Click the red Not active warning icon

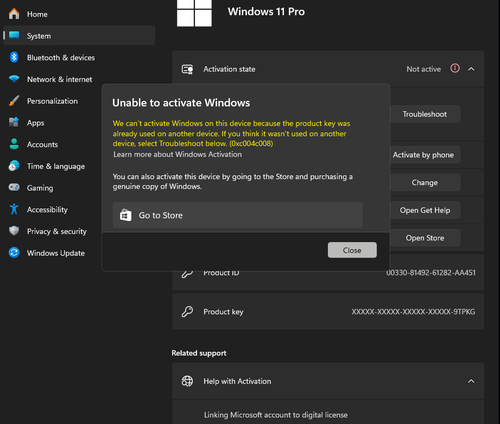coord(455,68)
